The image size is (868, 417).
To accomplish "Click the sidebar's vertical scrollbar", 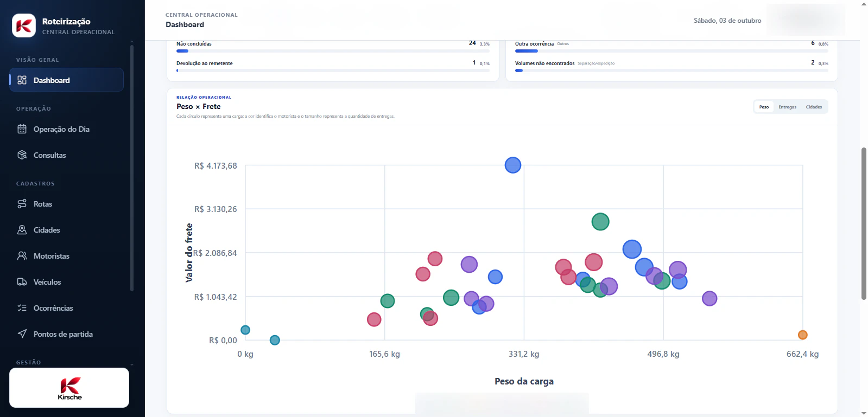I will pos(132,168).
